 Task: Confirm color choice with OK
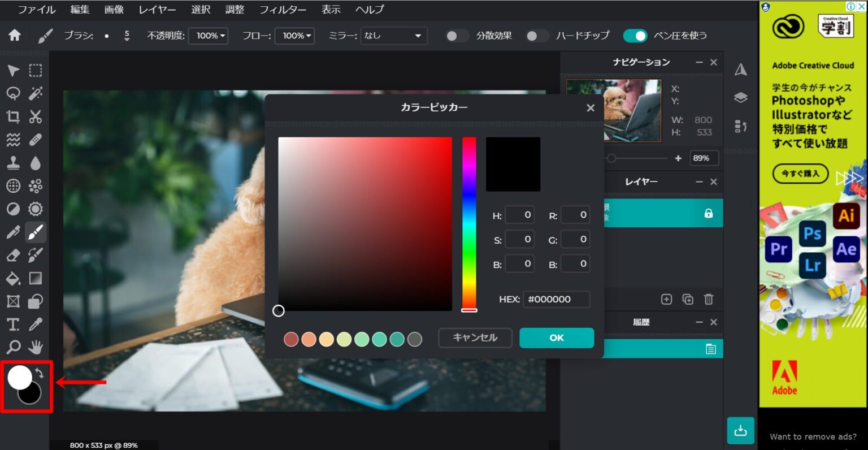[x=556, y=337]
